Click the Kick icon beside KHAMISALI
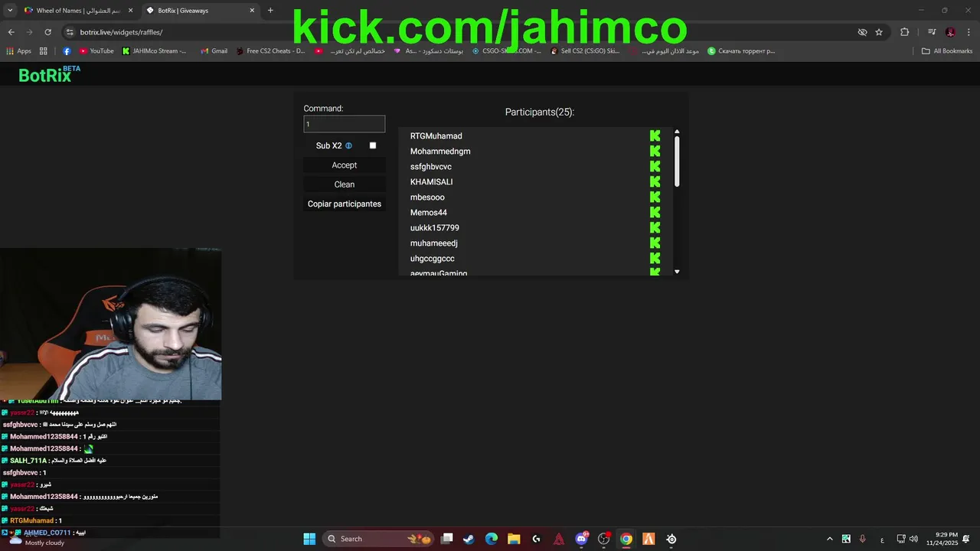980x551 pixels. pos(655,181)
